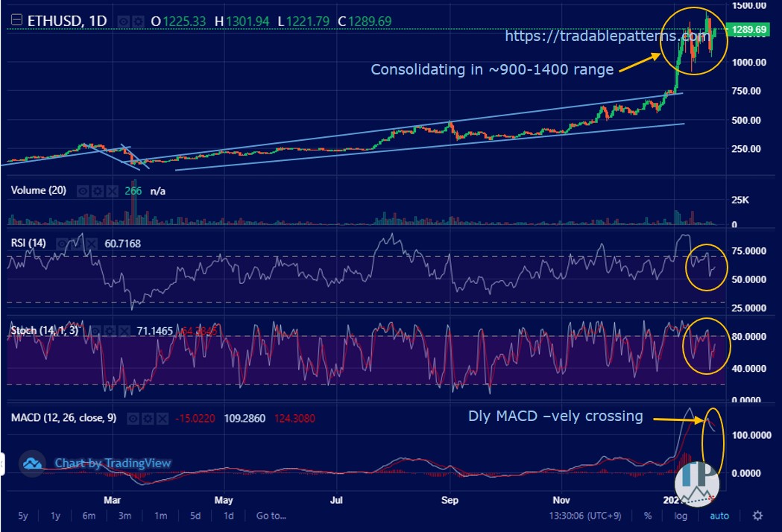Open MACD indicator settings gear
The image size is (782, 532).
(x=146, y=418)
